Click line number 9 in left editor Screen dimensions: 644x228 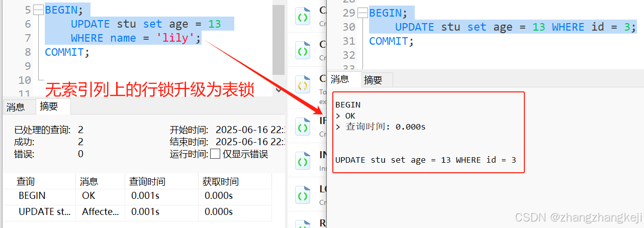[x=27, y=66]
